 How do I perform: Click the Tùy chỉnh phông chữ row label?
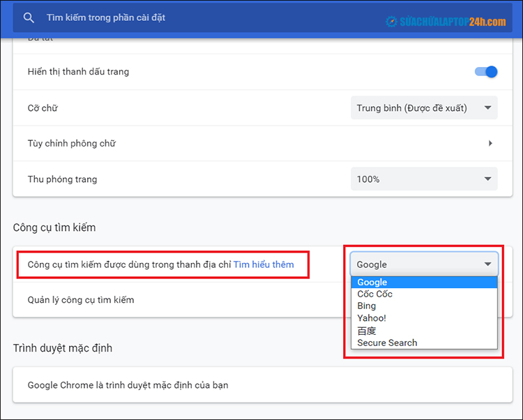pyautogui.click(x=72, y=144)
